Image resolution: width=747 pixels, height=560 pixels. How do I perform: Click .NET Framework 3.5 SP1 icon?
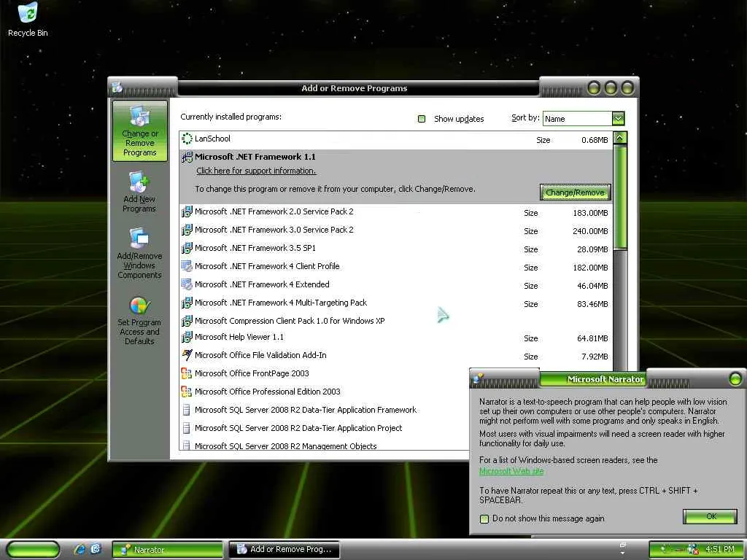tap(187, 248)
